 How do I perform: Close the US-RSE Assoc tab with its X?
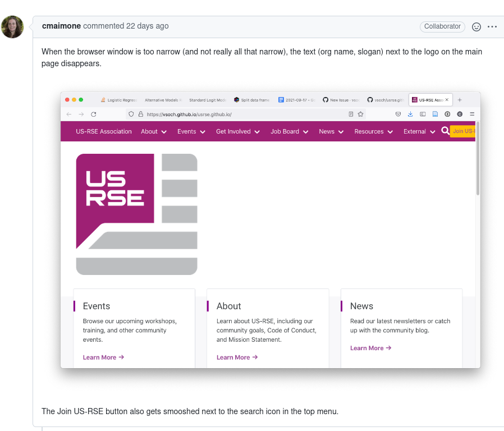(x=447, y=100)
